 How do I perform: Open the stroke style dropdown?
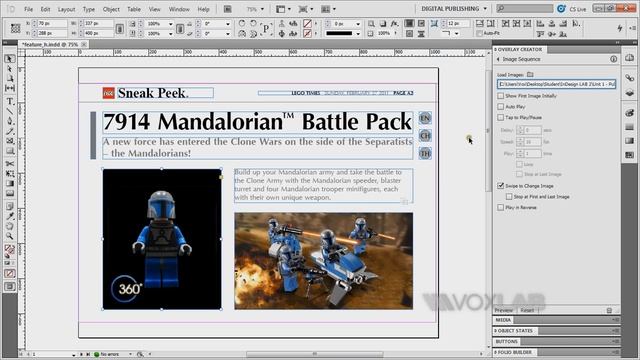coord(358,33)
